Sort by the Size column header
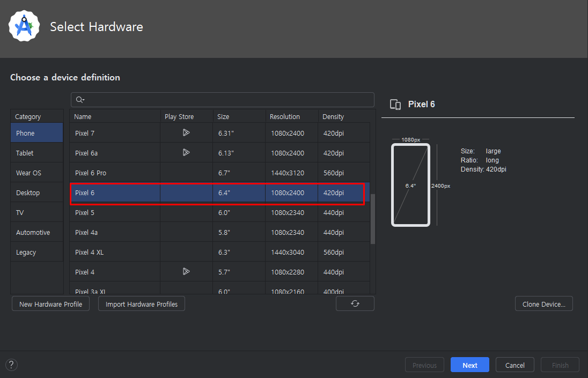Image resolution: width=588 pixels, height=378 pixels. 239,116
